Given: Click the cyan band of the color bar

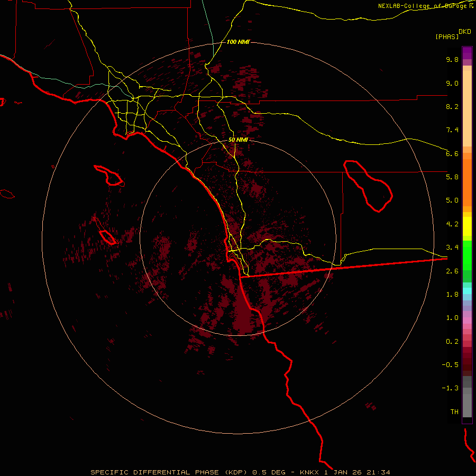Looking at the screenshot, I should [467, 291].
